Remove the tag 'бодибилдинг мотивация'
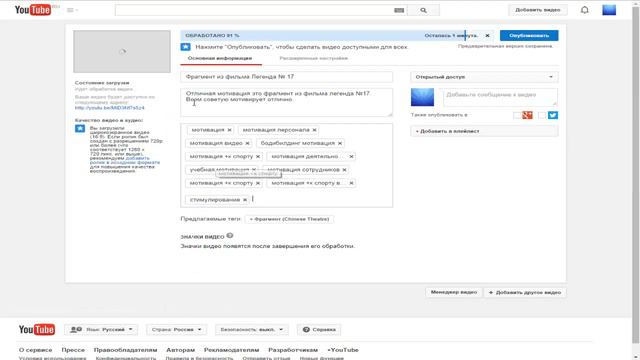This screenshot has height=360, width=640. pyautogui.click(x=340, y=143)
